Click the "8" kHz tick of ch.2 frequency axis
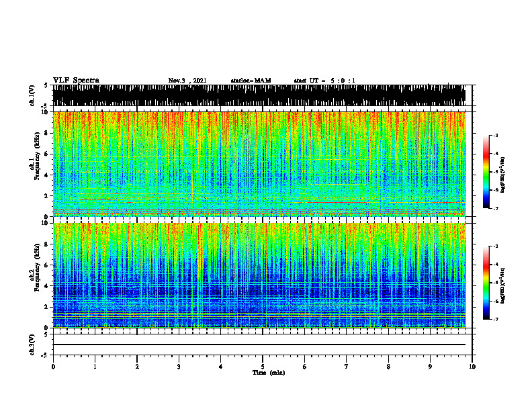Screen dimensions: 532x411 tap(48, 244)
